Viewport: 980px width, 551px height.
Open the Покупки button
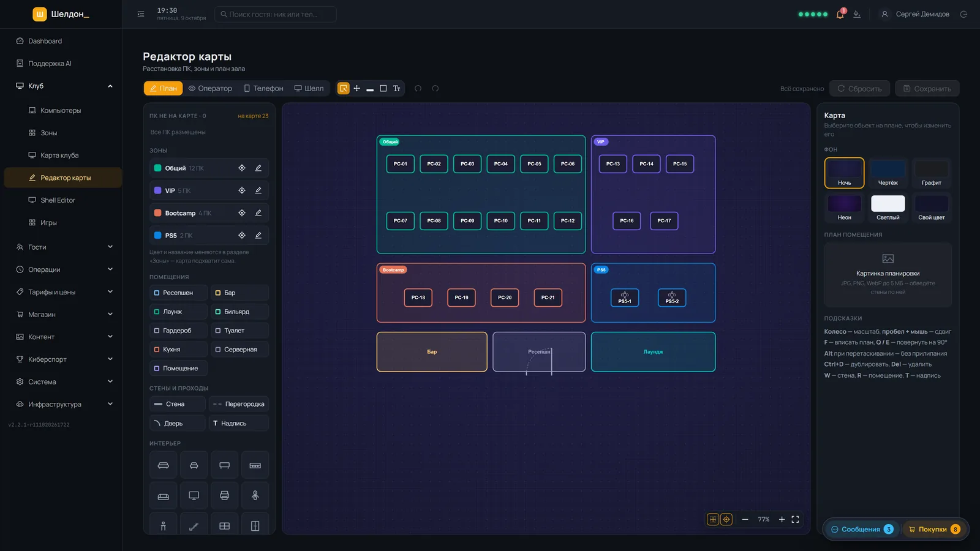[934, 530]
